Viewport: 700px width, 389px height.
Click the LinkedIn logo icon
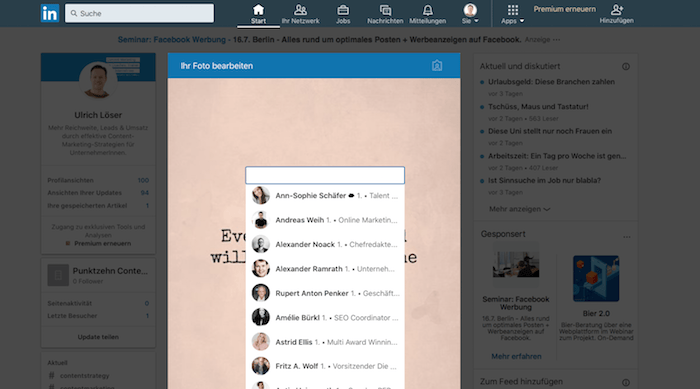pyautogui.click(x=50, y=13)
